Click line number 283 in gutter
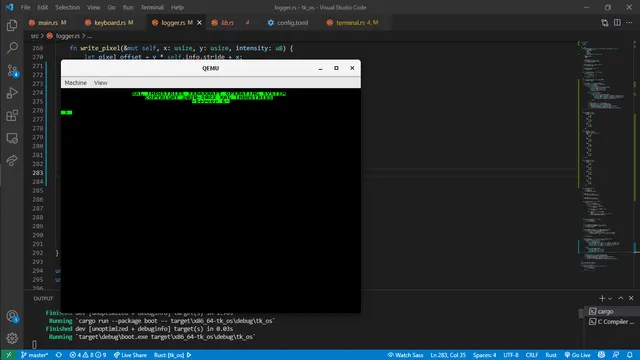The width and height of the screenshot is (640, 360). [x=38, y=173]
